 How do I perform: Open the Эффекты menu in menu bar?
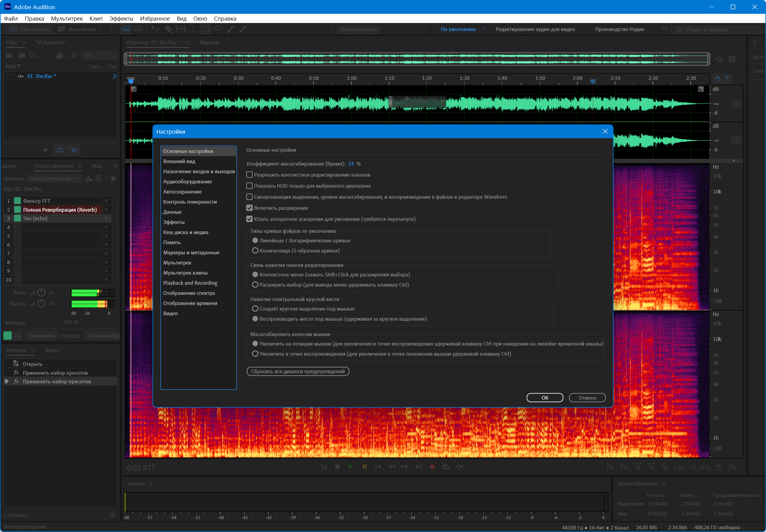pos(121,19)
